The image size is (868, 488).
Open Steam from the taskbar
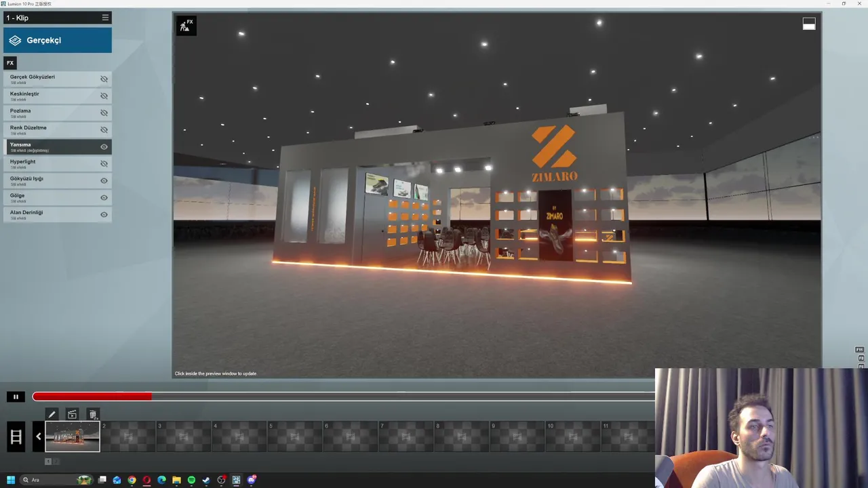tap(206, 480)
